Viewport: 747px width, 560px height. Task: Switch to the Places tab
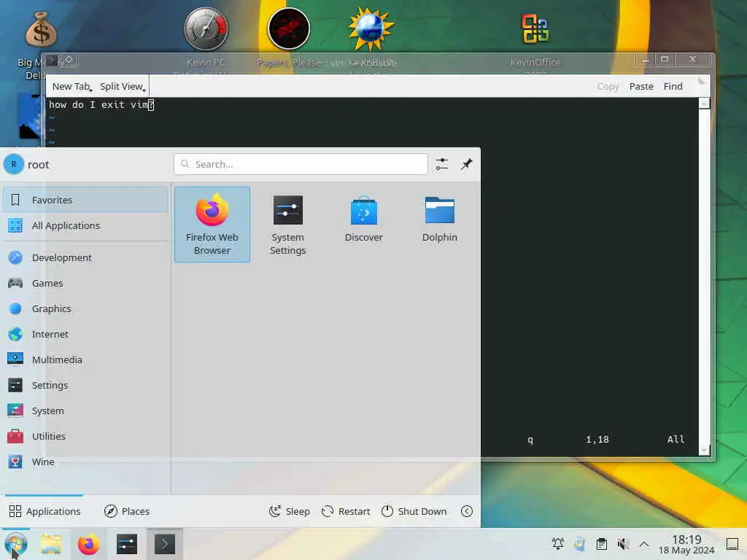pyautogui.click(x=127, y=511)
